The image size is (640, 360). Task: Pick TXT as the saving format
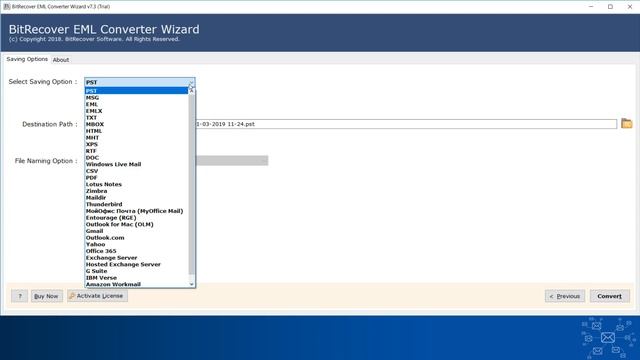click(136, 118)
